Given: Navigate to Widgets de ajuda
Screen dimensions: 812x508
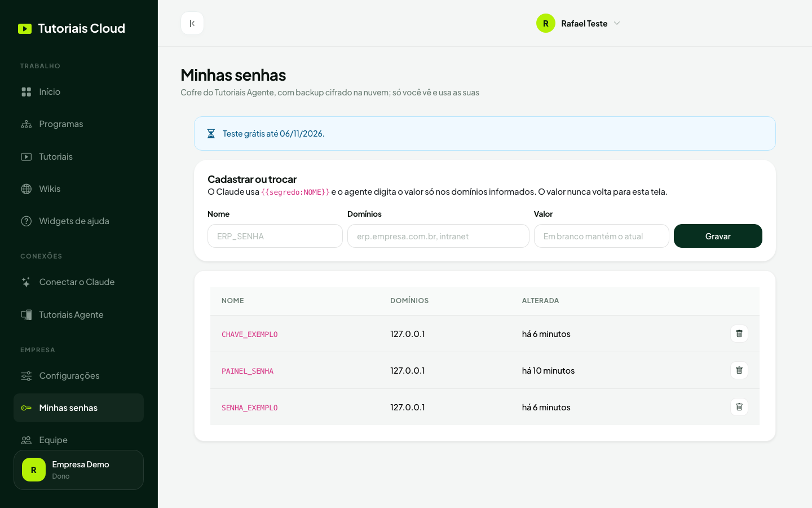Looking at the screenshot, I should (78, 221).
